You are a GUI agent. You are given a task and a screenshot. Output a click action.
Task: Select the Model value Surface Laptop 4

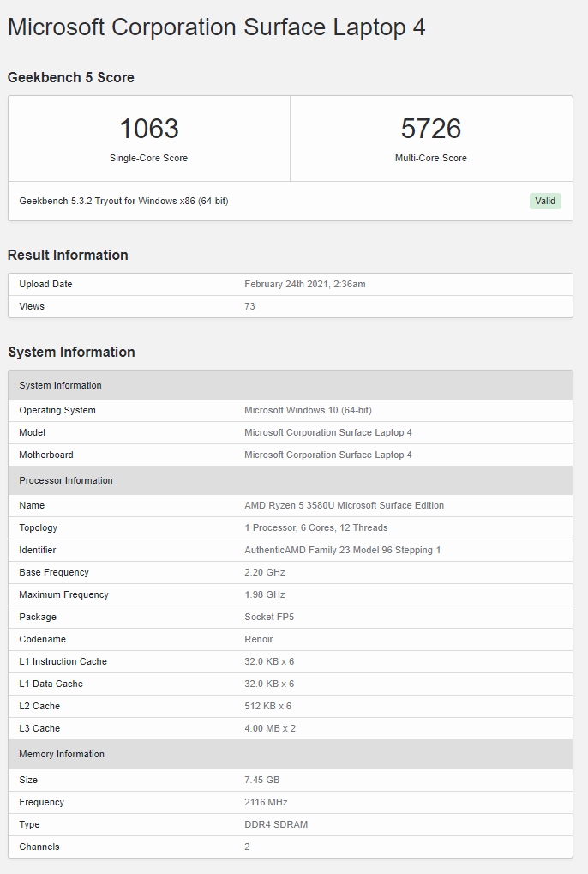click(x=328, y=432)
